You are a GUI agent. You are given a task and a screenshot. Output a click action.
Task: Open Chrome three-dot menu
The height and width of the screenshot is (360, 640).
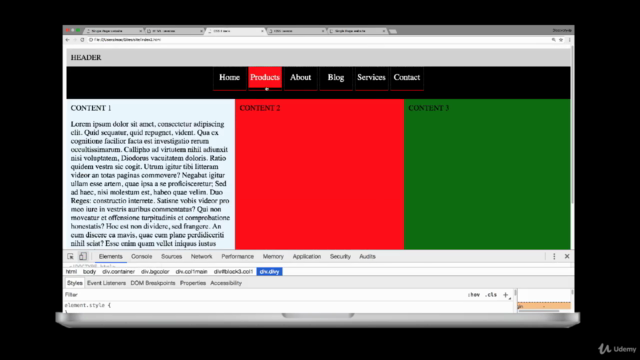click(x=569, y=40)
